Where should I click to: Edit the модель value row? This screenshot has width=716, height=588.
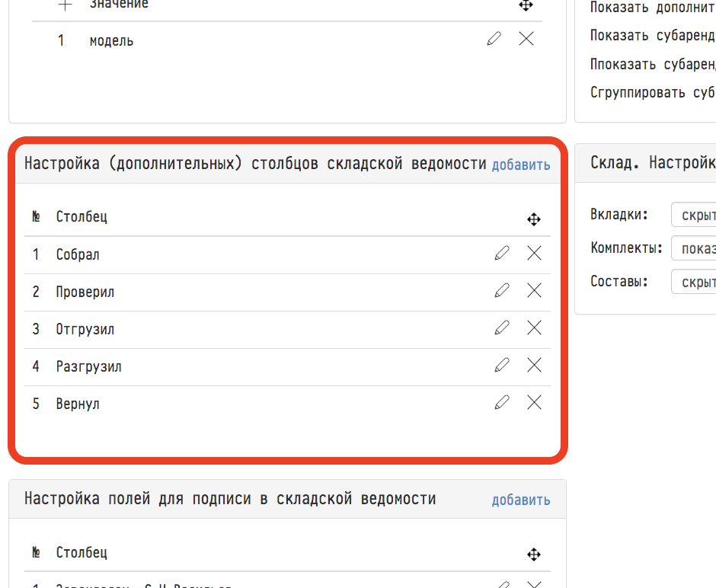point(494,40)
